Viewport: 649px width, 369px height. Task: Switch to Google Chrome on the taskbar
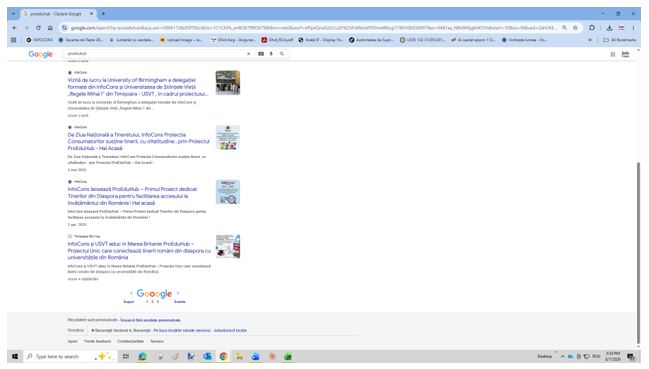pyautogui.click(x=224, y=356)
